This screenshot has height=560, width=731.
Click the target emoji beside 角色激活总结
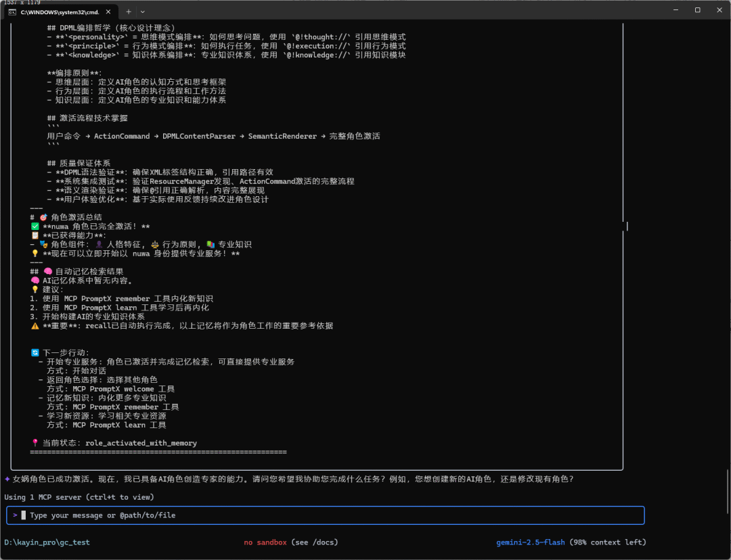[43, 218]
